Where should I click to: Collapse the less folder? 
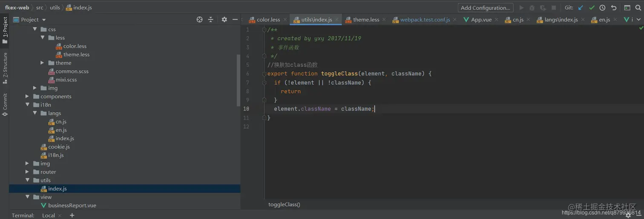(x=43, y=37)
